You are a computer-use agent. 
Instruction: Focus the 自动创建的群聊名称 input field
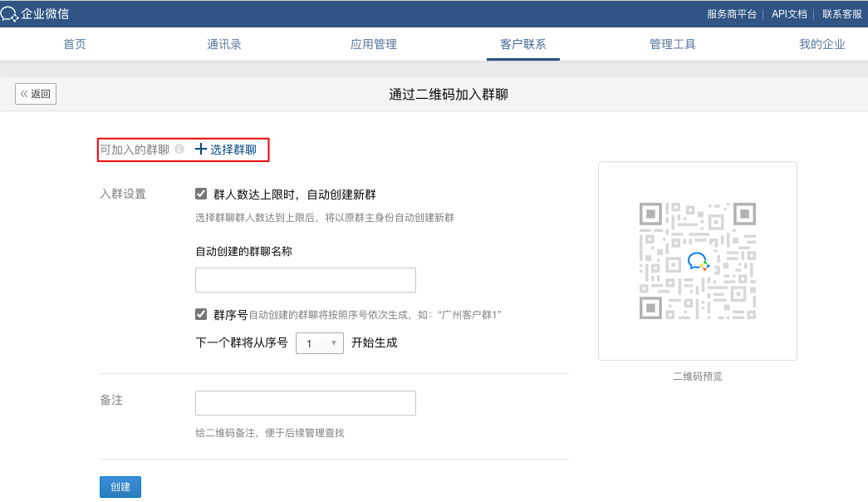point(305,280)
